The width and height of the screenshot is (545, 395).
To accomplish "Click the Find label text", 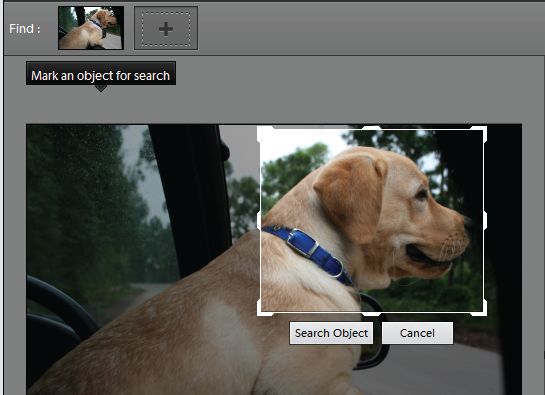I will [x=25, y=29].
